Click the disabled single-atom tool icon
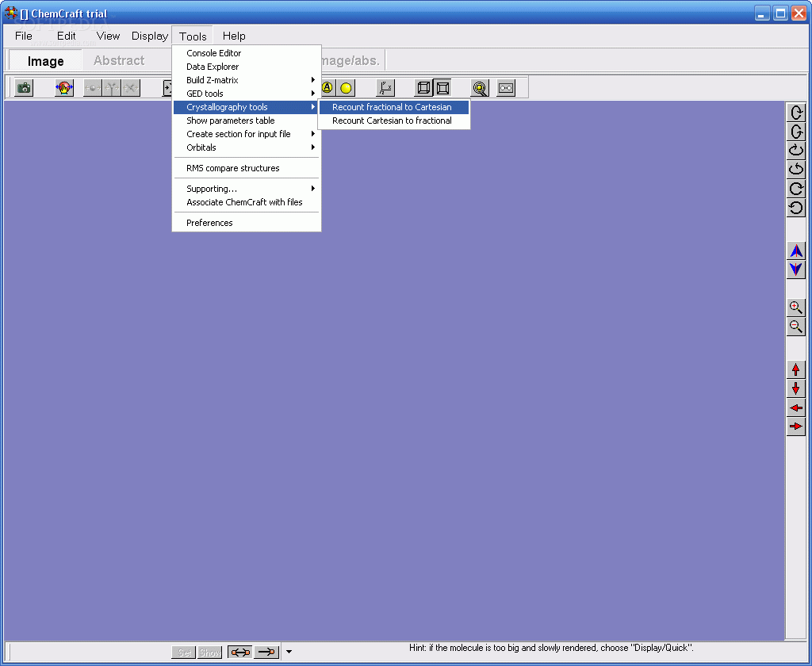Viewport: 812px width, 666px height. [x=93, y=88]
